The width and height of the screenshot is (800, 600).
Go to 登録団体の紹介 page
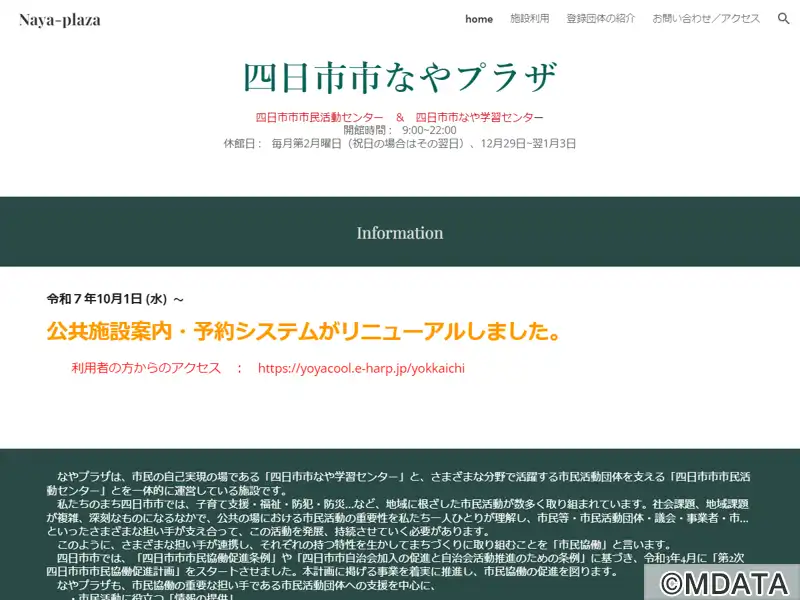[x=600, y=19]
